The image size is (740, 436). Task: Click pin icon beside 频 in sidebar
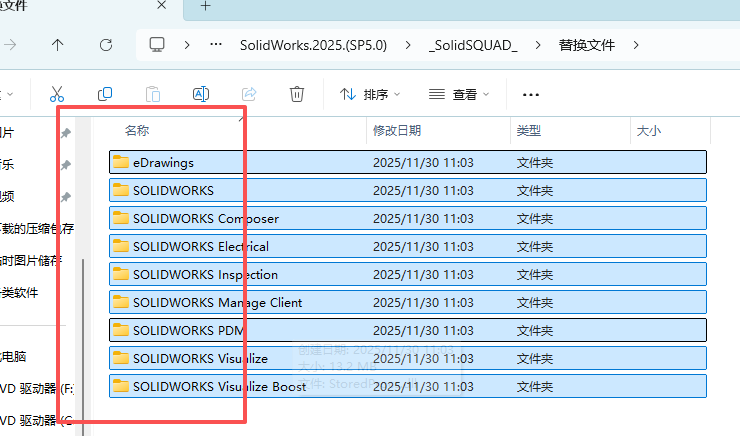[x=66, y=197]
